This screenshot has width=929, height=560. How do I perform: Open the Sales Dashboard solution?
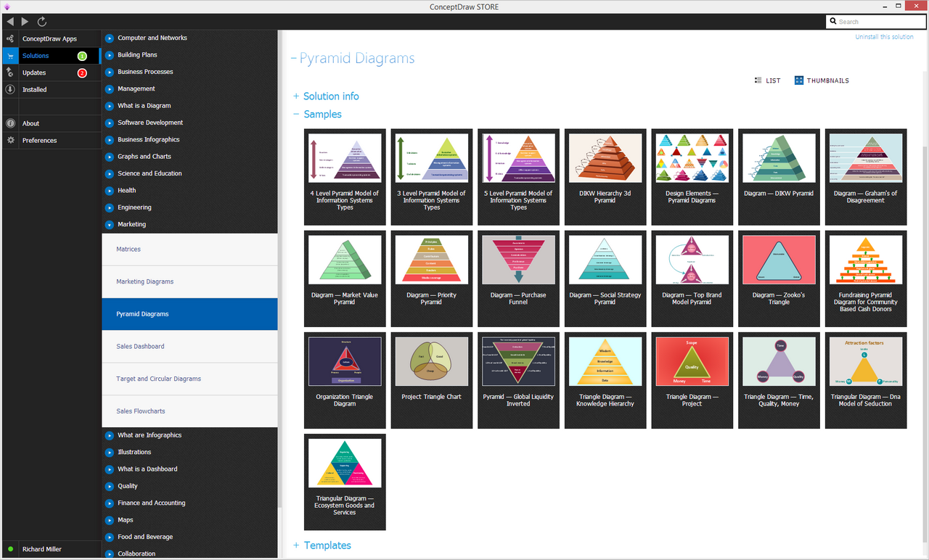[x=189, y=347]
